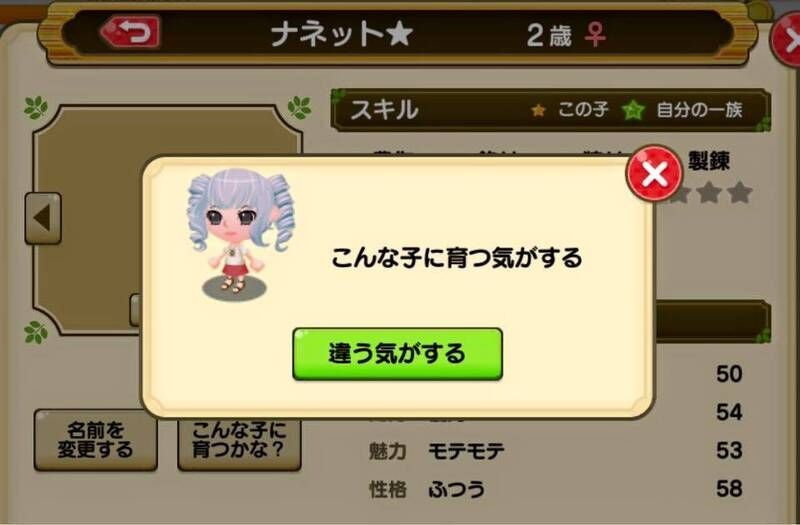Tap the stat value 50
This screenshot has width=800, height=525.
[x=729, y=374]
